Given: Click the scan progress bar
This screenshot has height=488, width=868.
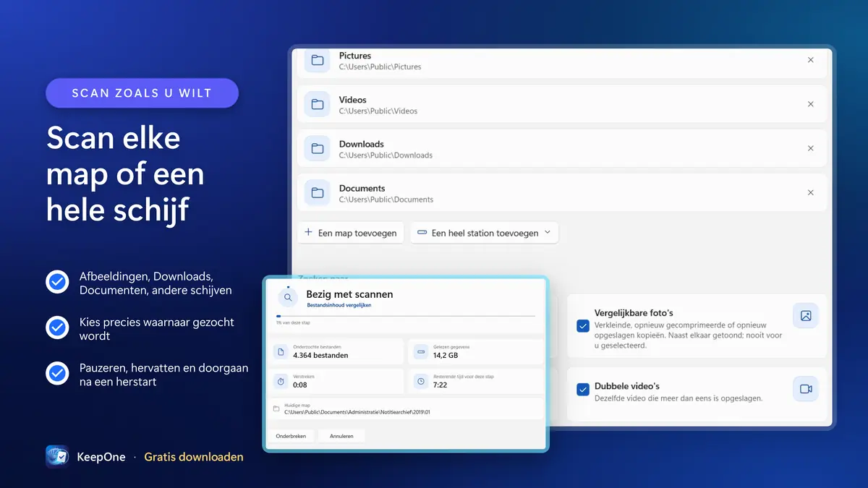Looking at the screenshot, I should pos(406,316).
